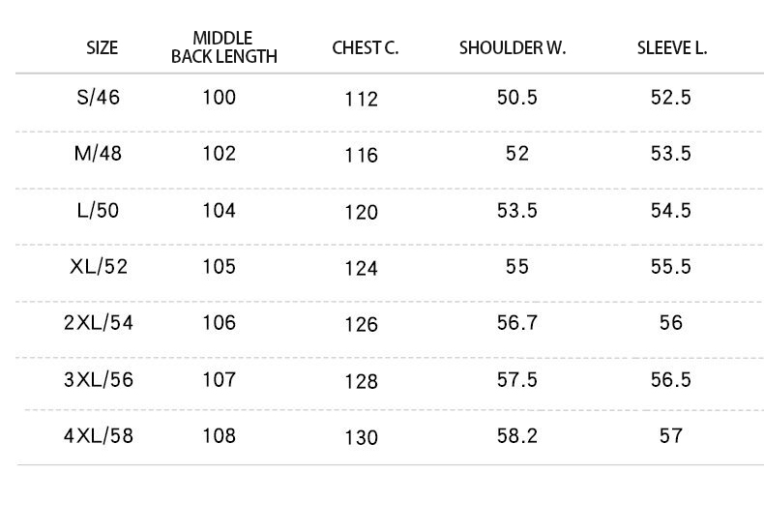Select middle back length value 105

220,267
